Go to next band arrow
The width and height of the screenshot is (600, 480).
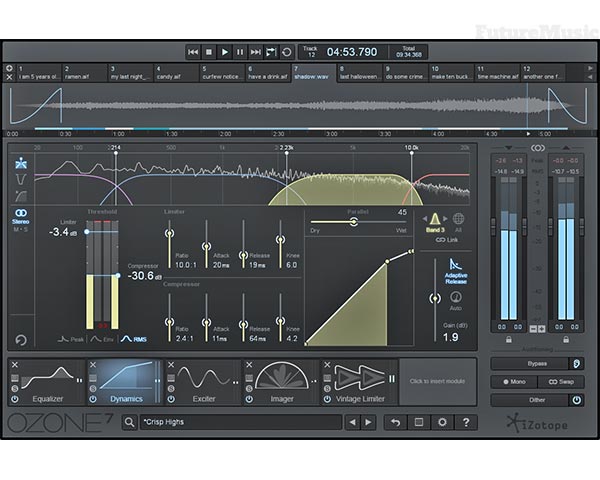pos(445,219)
